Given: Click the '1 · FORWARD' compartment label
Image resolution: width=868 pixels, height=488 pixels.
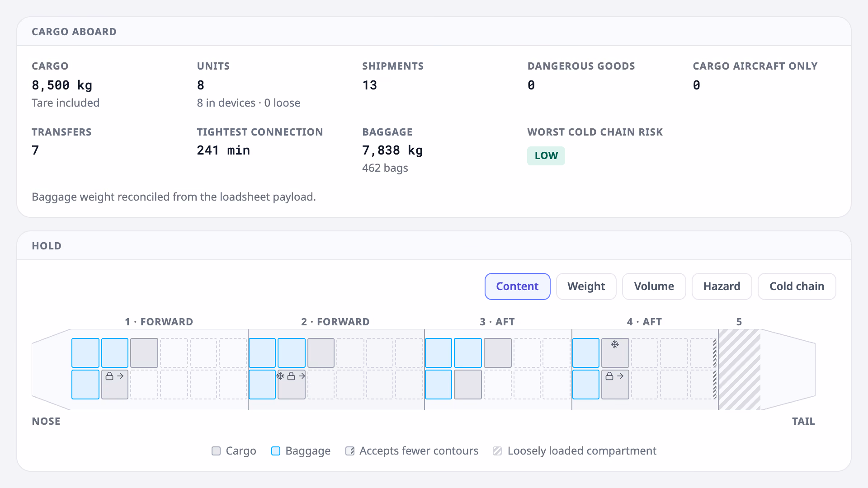Looking at the screenshot, I should tap(159, 322).
